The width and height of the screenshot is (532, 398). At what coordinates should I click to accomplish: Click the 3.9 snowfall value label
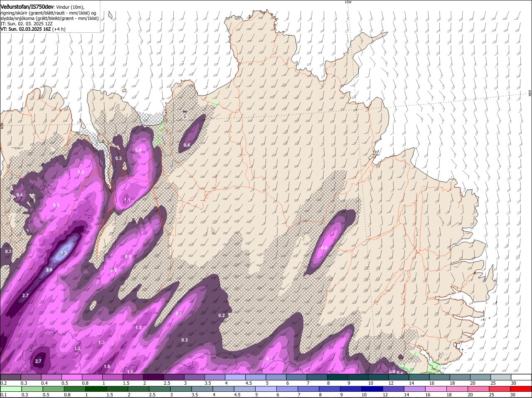click(x=49, y=270)
